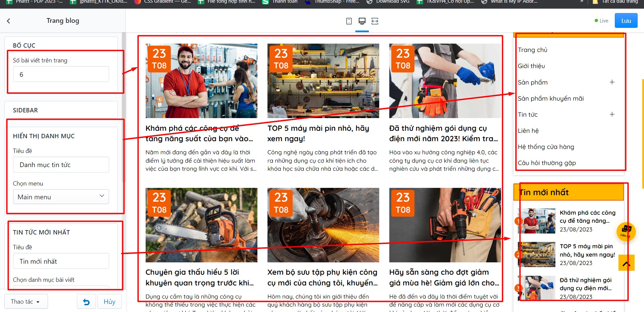Click the HIỂN THỊ DANH MỤC heading
Viewport: 644px width, 312px height.
[44, 136]
